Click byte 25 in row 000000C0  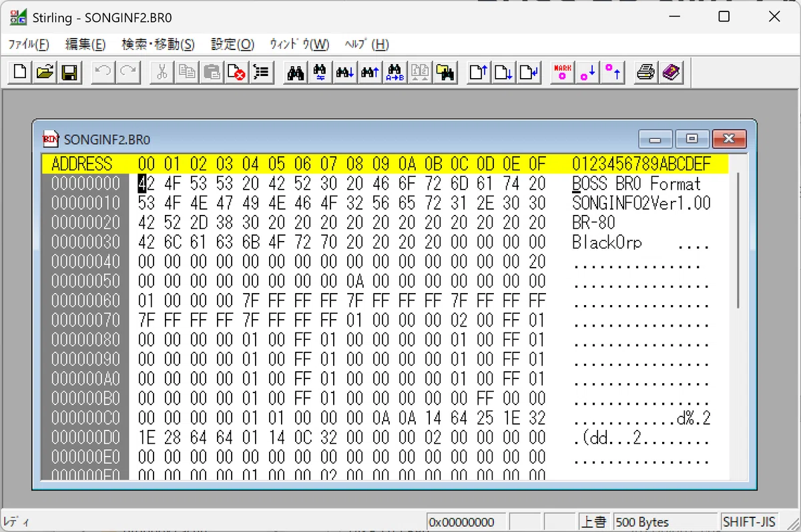click(486, 418)
